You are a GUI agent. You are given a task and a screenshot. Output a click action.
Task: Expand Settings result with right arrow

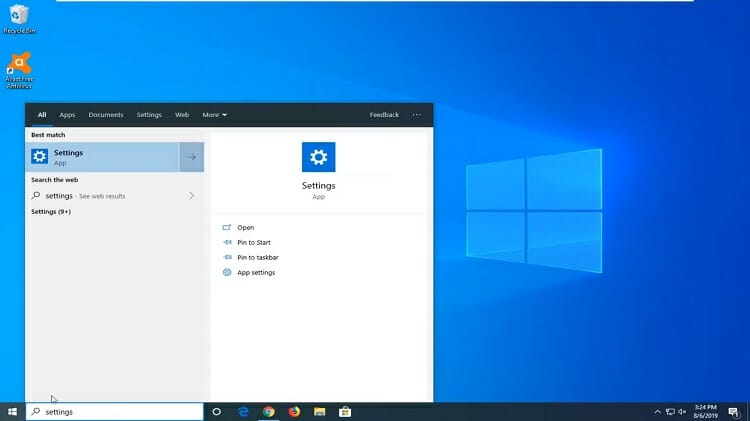192,157
